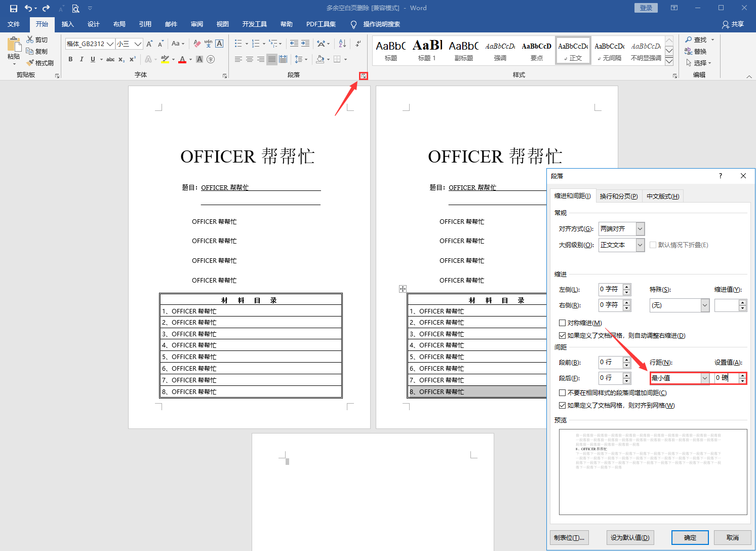
Task: Click 制表位 button
Action: pyautogui.click(x=569, y=537)
